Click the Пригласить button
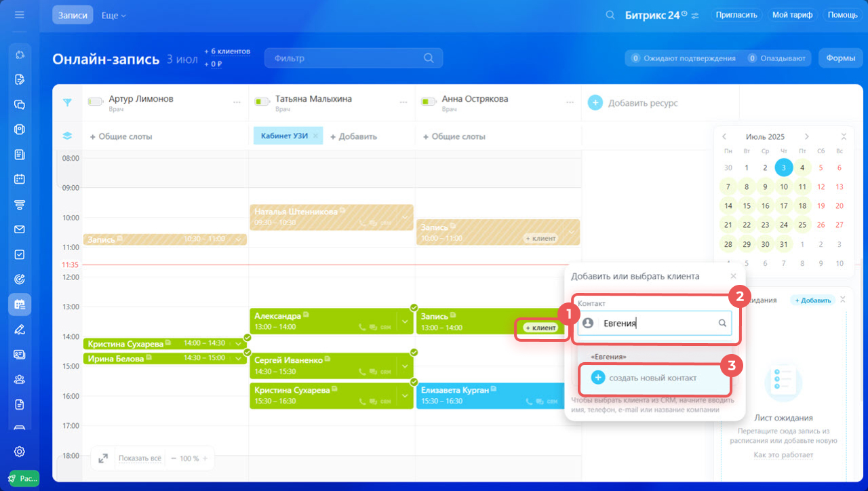 (x=737, y=15)
